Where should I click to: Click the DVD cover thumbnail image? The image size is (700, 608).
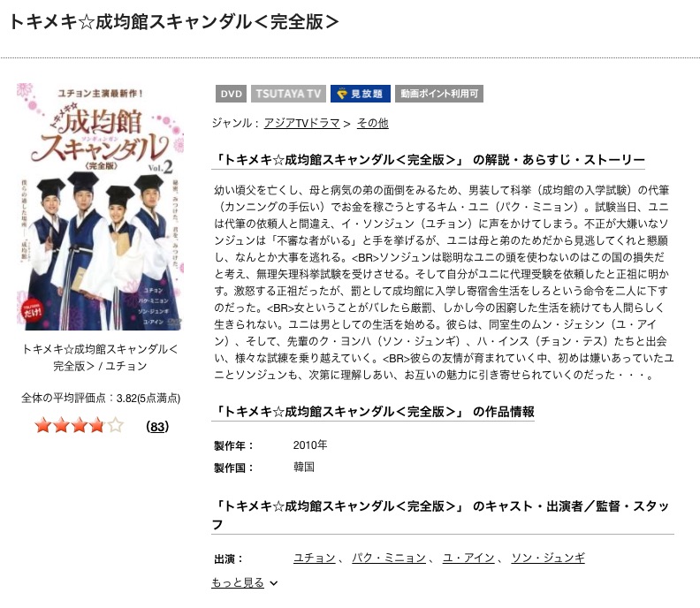pyautogui.click(x=100, y=207)
